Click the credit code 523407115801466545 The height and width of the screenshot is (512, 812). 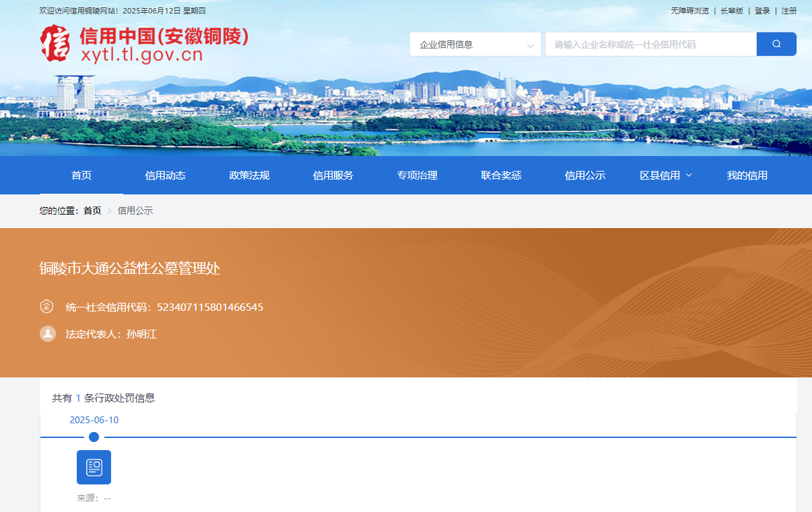(210, 307)
